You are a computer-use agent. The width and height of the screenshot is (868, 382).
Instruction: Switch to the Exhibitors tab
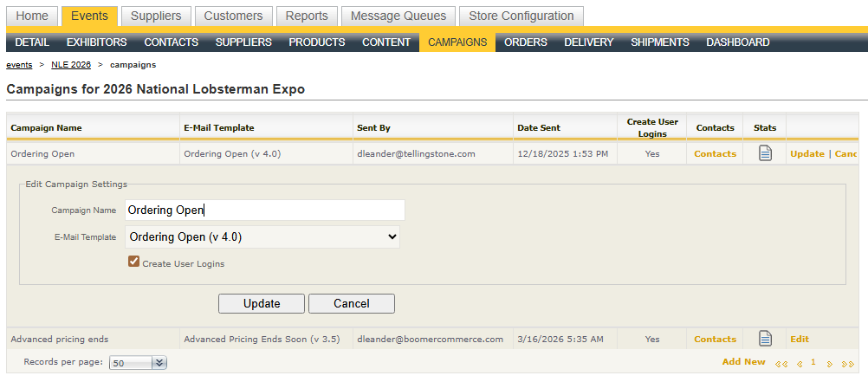tap(96, 42)
